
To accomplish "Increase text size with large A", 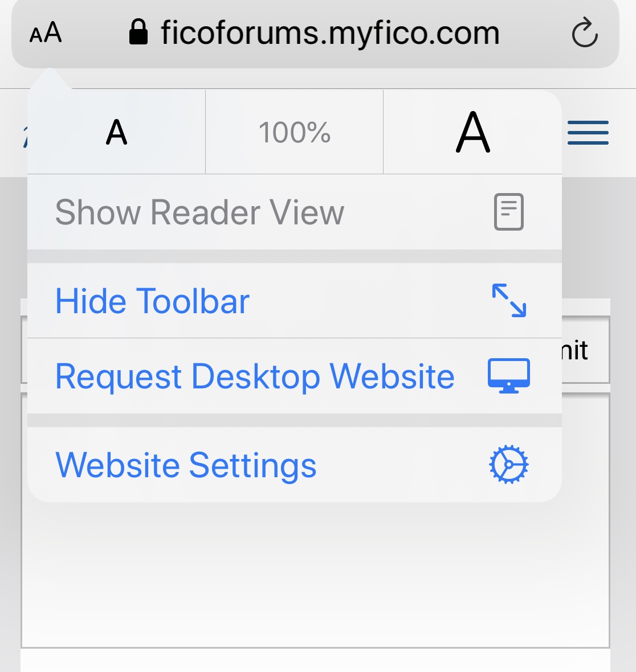I will pyautogui.click(x=472, y=132).
